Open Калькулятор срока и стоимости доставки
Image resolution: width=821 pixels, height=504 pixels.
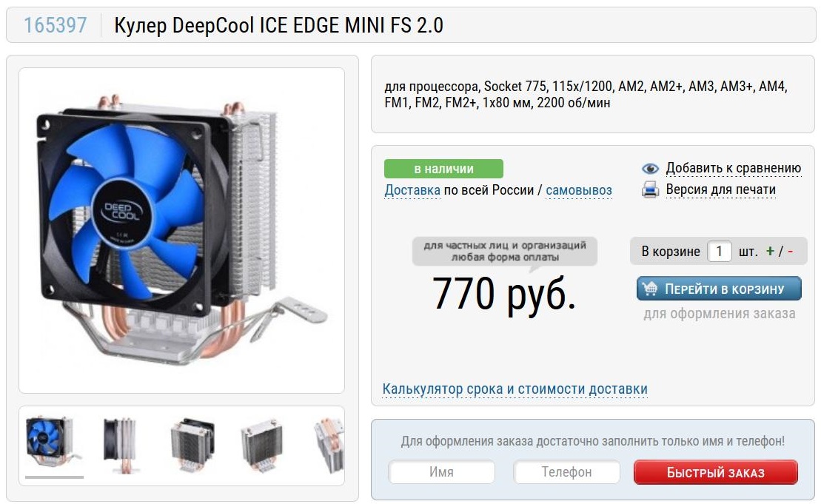pyautogui.click(x=515, y=389)
